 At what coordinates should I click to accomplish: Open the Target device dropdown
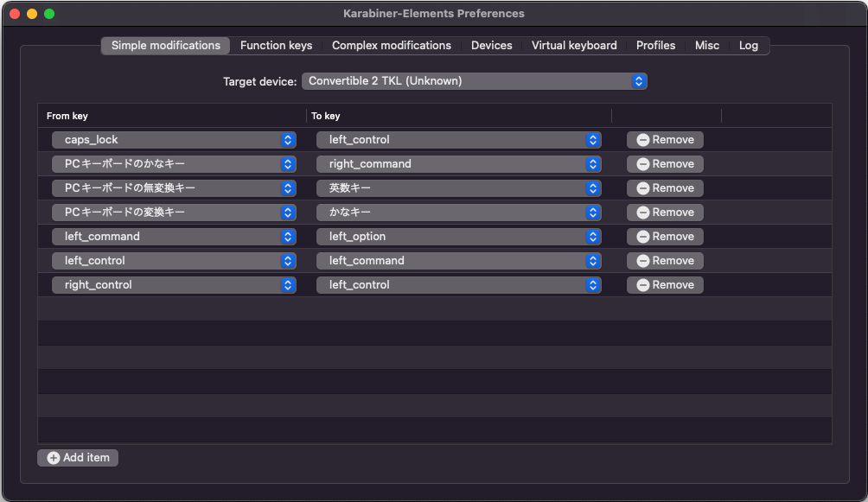point(475,81)
